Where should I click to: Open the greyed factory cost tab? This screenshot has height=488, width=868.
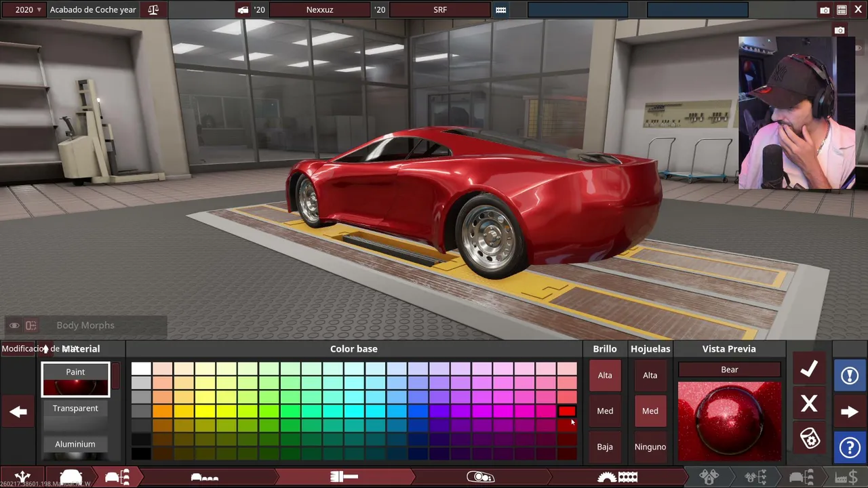point(846,477)
